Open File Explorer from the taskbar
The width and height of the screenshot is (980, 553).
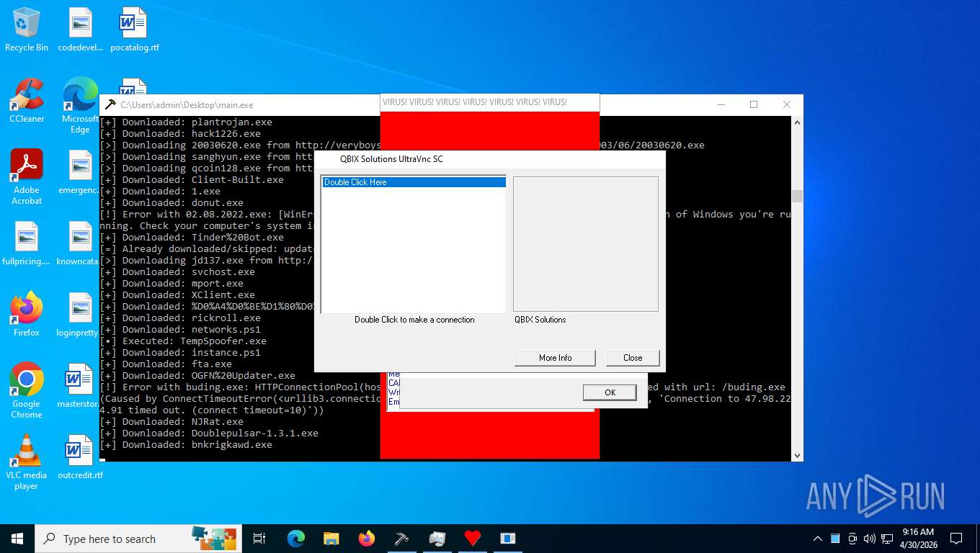(331, 539)
